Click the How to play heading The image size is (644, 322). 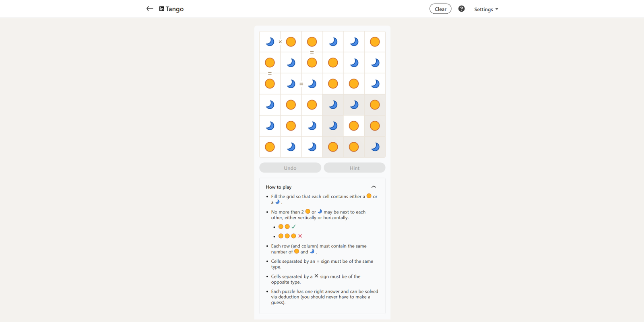(279, 187)
